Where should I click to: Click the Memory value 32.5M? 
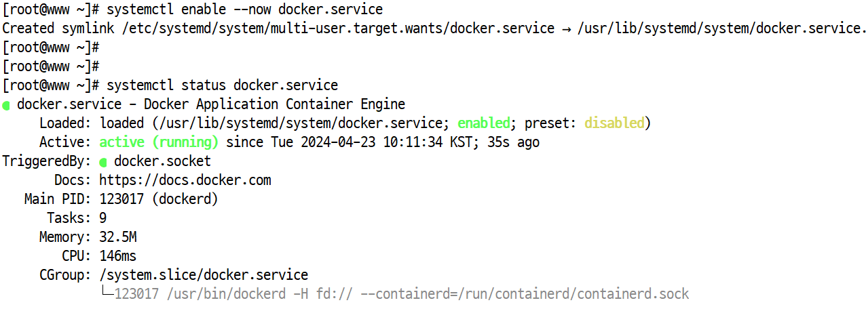(x=118, y=237)
